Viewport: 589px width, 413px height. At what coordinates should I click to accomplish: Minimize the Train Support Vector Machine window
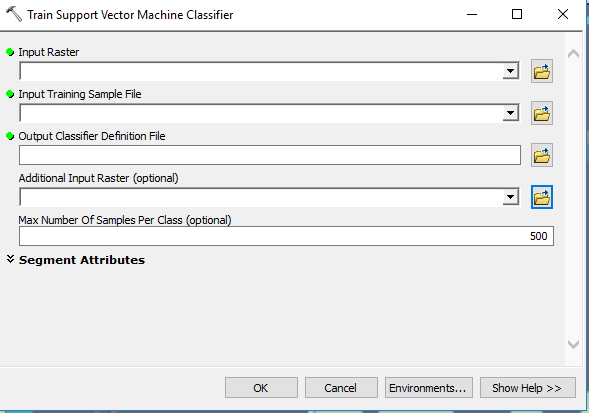click(472, 14)
